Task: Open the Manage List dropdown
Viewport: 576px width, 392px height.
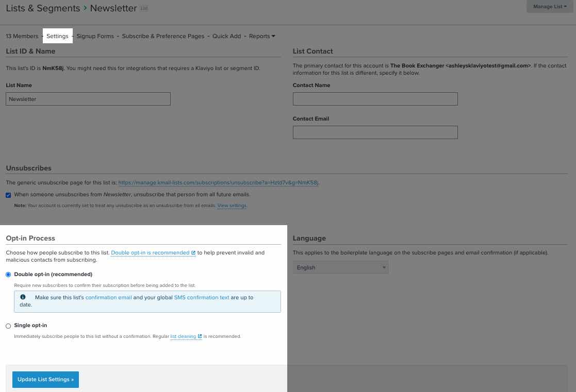Action: (549, 6)
